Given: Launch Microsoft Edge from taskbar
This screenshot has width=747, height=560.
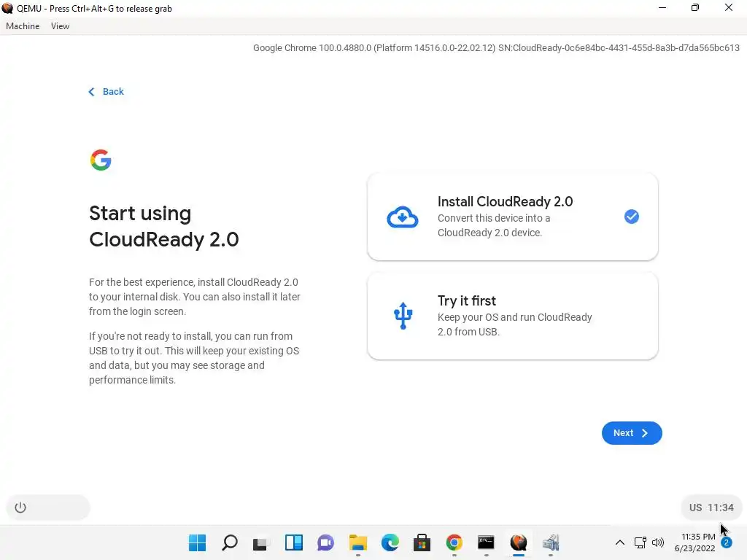Looking at the screenshot, I should click(390, 542).
